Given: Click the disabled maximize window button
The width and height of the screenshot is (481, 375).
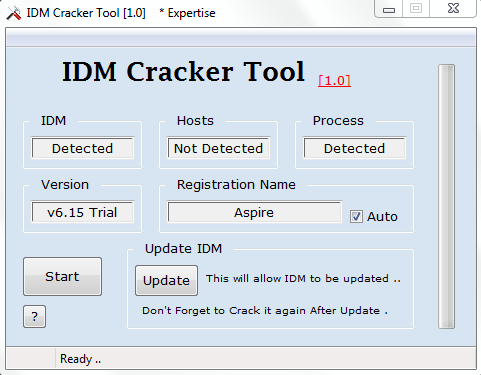Looking at the screenshot, I should [x=416, y=8].
